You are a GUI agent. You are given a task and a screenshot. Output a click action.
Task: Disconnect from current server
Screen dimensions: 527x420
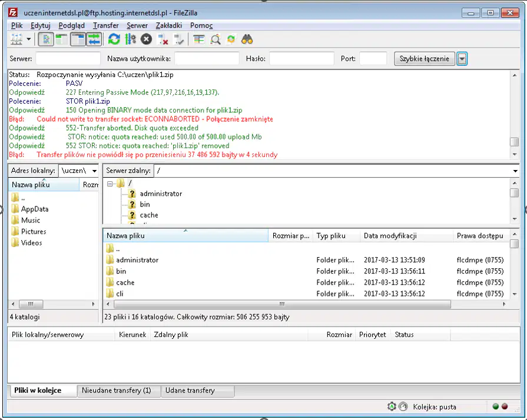(163, 39)
